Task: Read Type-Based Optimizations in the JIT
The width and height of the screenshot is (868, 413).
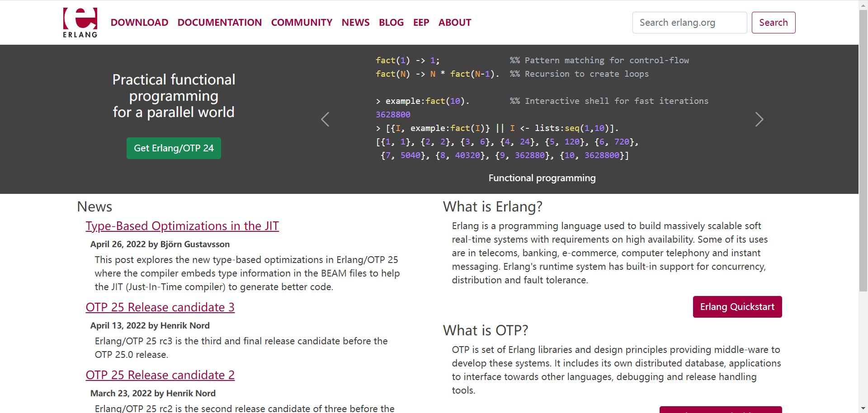Action: [182, 226]
